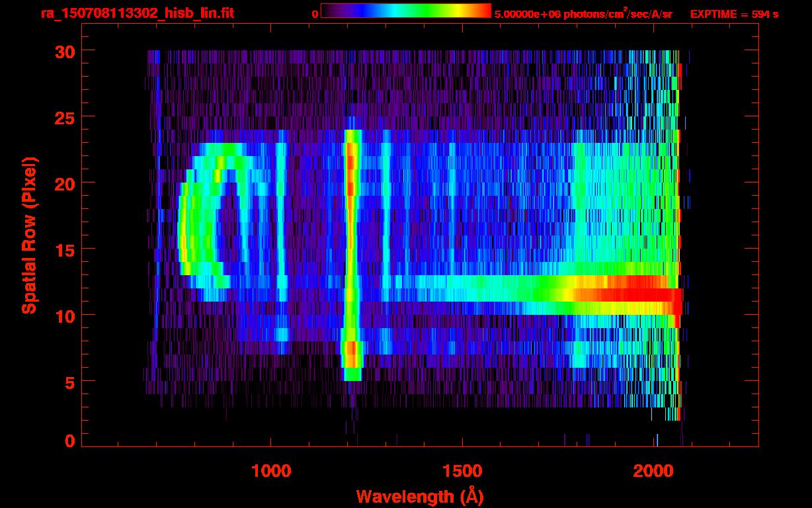
Task: Click the 1000 wavelength tick label
Action: [x=271, y=470]
